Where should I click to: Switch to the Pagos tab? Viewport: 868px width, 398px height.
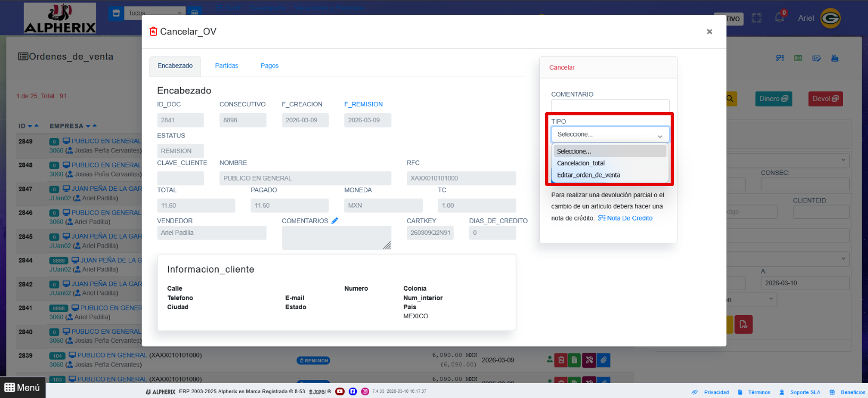pos(270,66)
